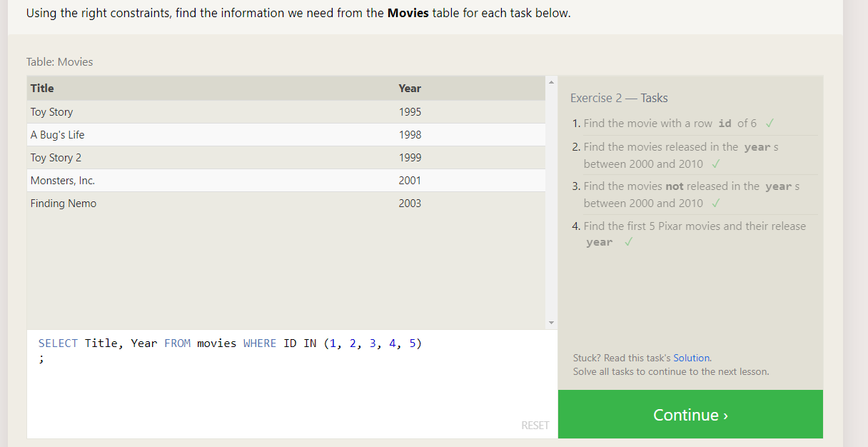Click the 1995 year value
Image resolution: width=868 pixels, height=447 pixels.
410,112
